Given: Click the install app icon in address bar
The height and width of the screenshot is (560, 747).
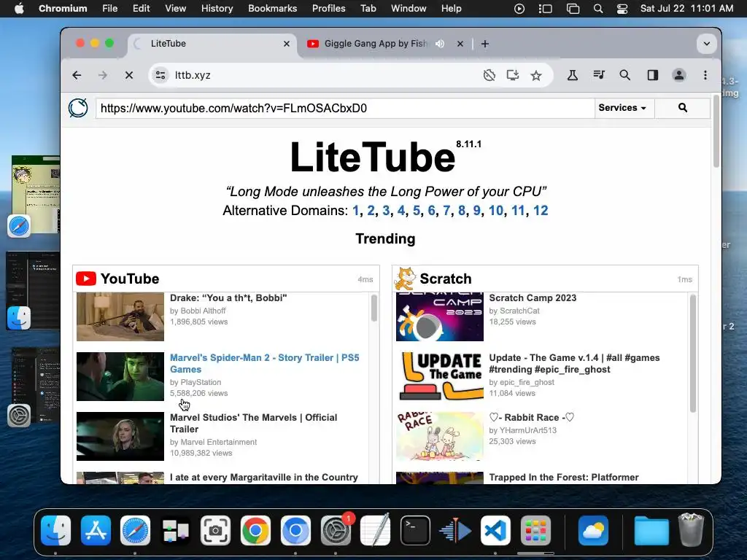Looking at the screenshot, I should [x=513, y=75].
